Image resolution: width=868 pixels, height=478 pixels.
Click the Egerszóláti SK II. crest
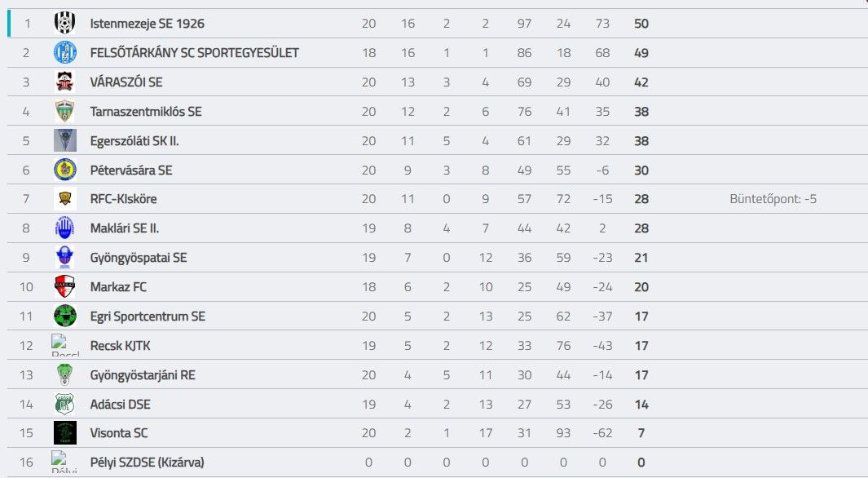[x=64, y=140]
